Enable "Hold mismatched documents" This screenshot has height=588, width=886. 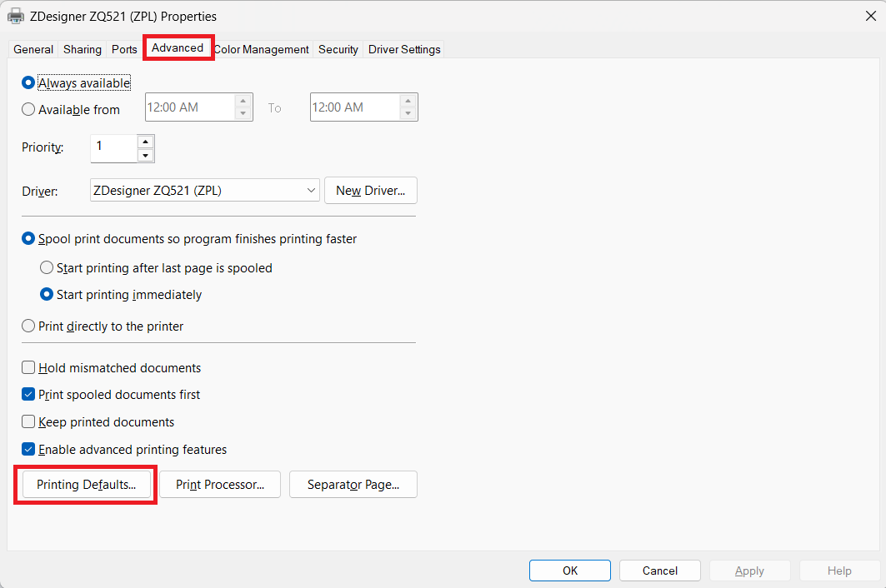[28, 367]
